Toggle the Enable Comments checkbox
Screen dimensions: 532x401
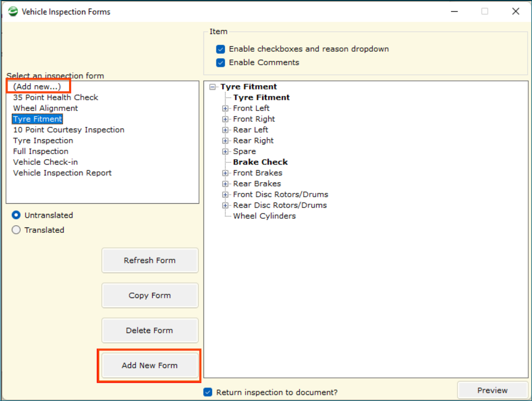221,63
